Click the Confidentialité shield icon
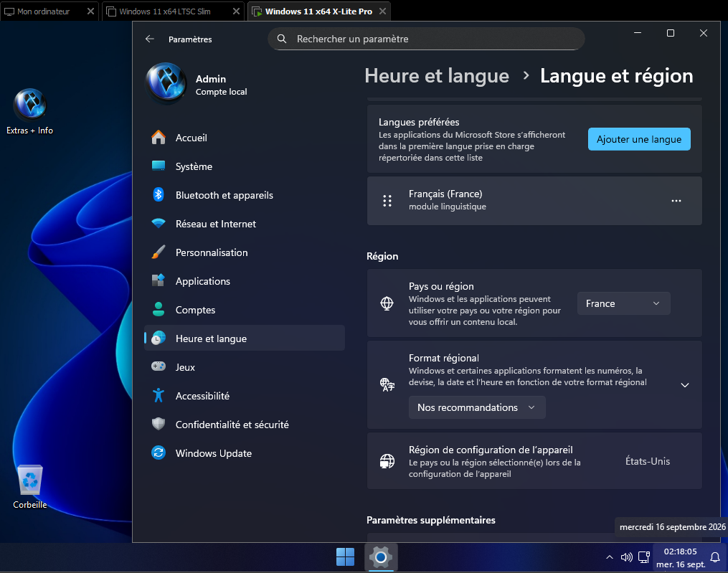 click(x=159, y=424)
